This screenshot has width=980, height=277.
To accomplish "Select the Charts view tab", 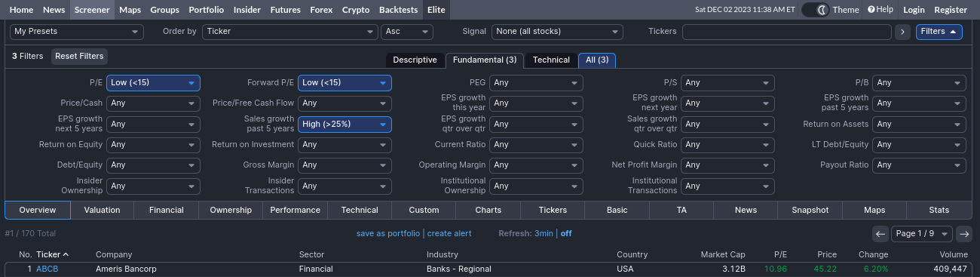I will pyautogui.click(x=488, y=210).
